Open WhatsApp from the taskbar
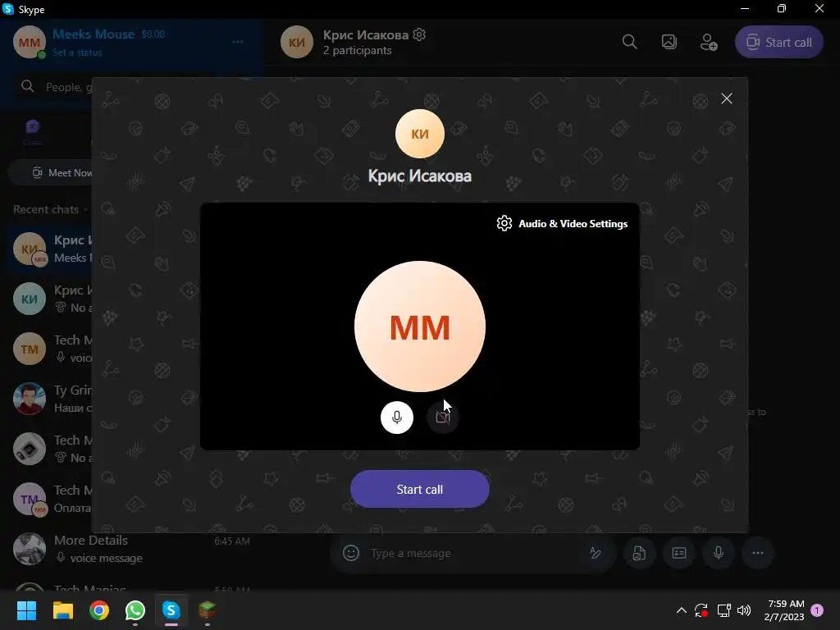 tap(135, 610)
